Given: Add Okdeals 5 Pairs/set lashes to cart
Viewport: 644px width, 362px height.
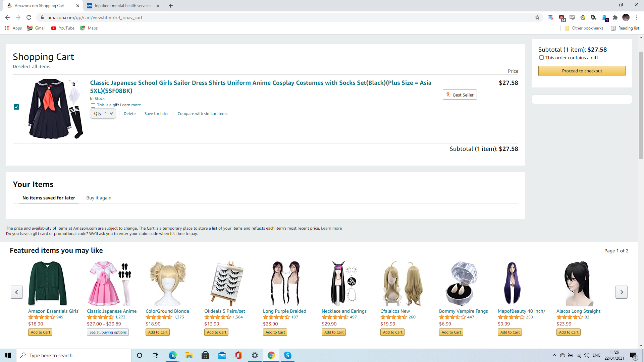Looking at the screenshot, I should pos(216,332).
